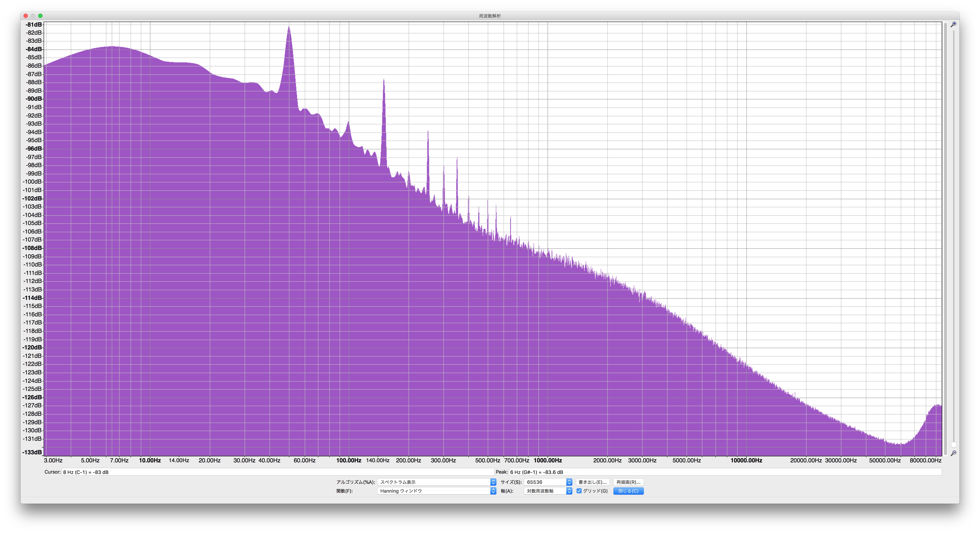
Task: Click the 書き出し(E)... export button
Action: (x=593, y=482)
